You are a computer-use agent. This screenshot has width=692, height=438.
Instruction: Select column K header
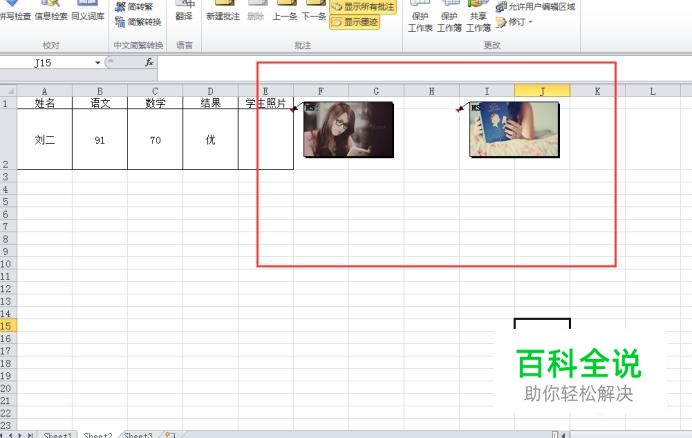[597, 91]
